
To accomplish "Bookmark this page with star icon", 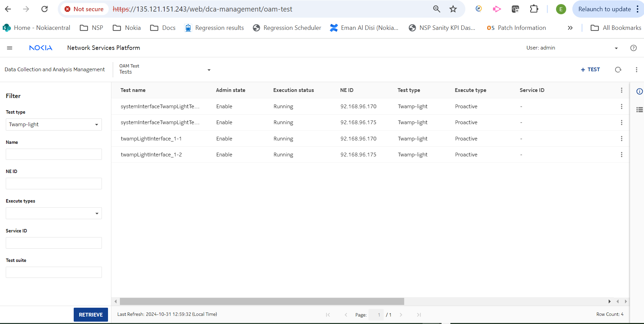I will pyautogui.click(x=453, y=9).
